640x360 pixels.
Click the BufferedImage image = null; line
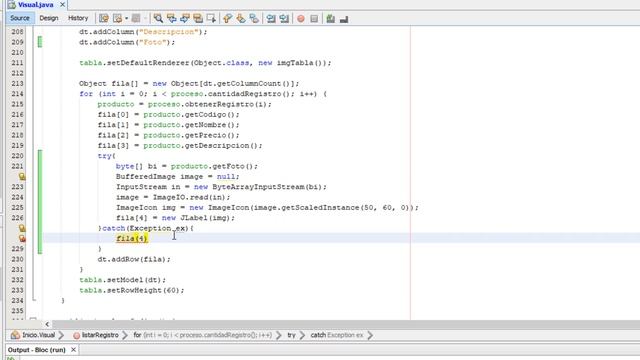click(178, 176)
